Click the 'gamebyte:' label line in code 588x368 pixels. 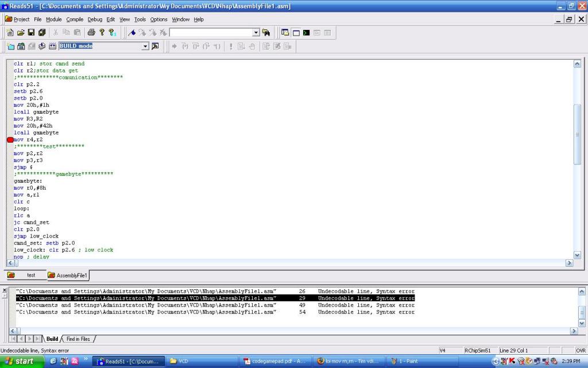(28, 181)
